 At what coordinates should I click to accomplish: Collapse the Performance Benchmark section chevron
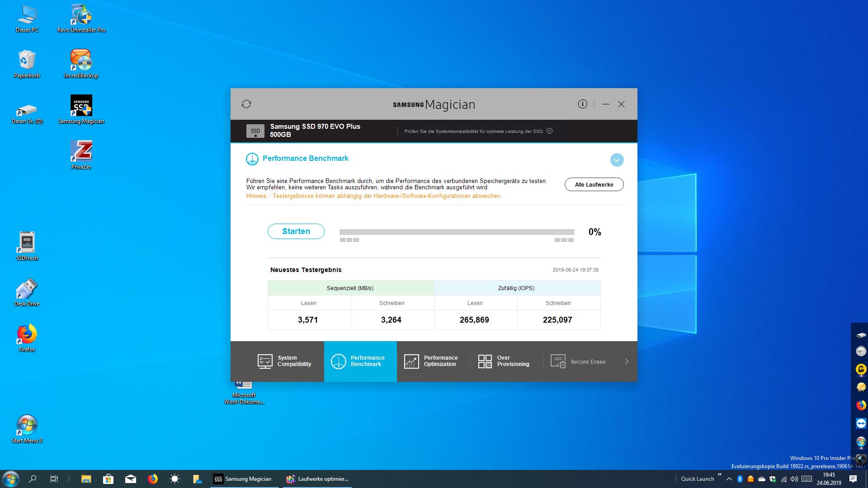(x=617, y=160)
